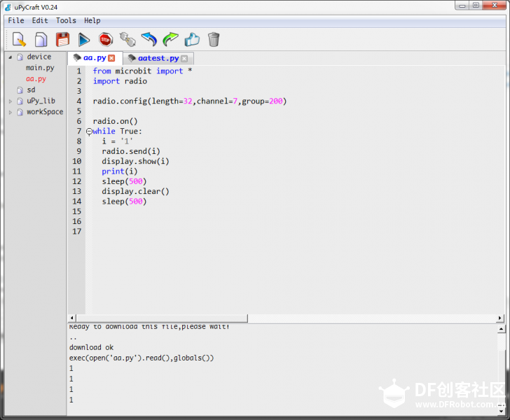Click line 'from microbit import *'
Screen dimensions: 510x420
point(142,71)
